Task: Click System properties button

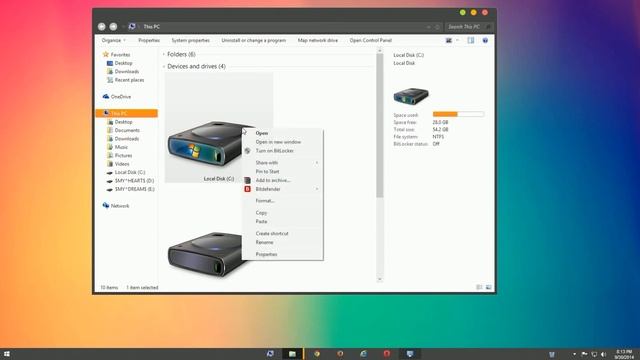Action: click(x=191, y=40)
